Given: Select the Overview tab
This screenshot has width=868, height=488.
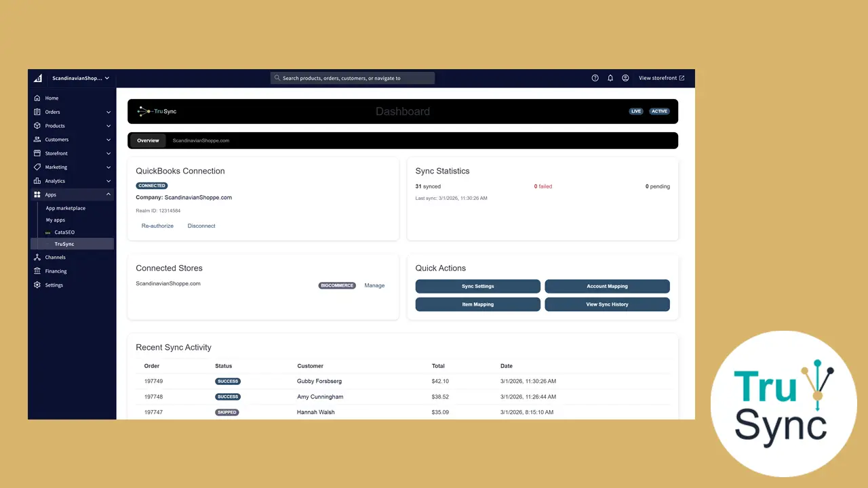Looking at the screenshot, I should pos(148,140).
